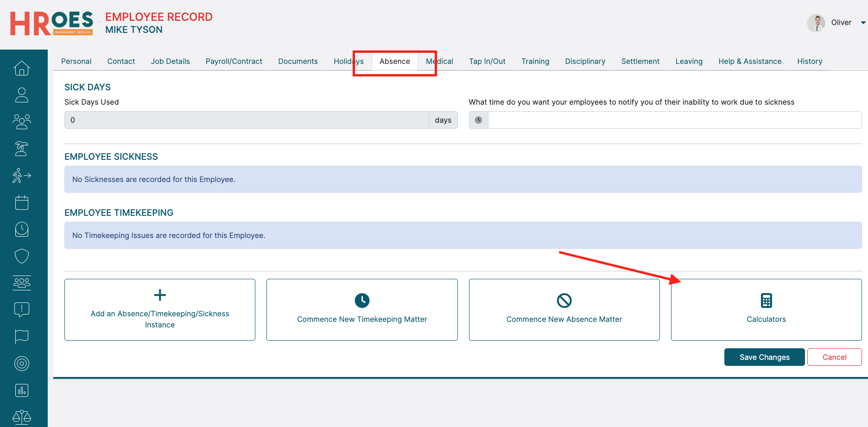Open the single user profile sidebar icon
The image size is (868, 427).
(22, 95)
